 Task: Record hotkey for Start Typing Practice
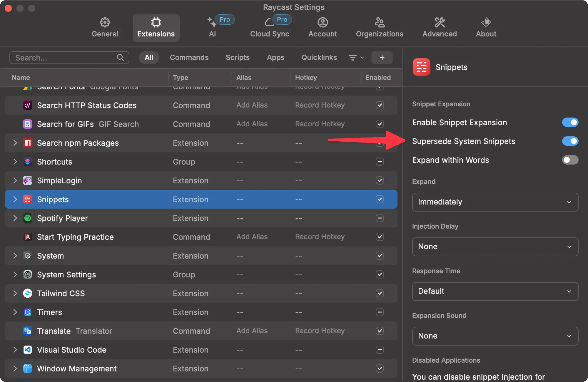click(320, 237)
